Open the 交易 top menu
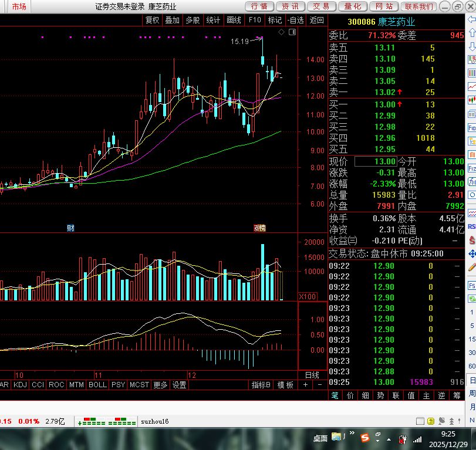Image resolution: width=476 pixels, height=450 pixels. point(322,6)
